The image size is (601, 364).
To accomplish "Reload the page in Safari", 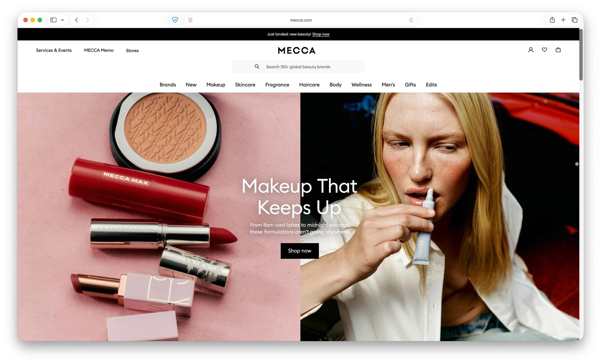I will pyautogui.click(x=411, y=20).
